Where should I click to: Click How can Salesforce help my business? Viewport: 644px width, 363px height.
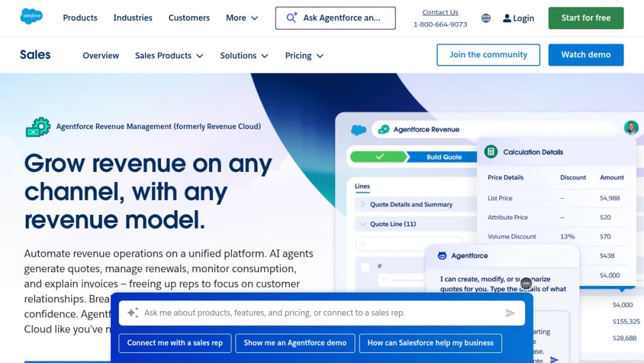pos(431,343)
